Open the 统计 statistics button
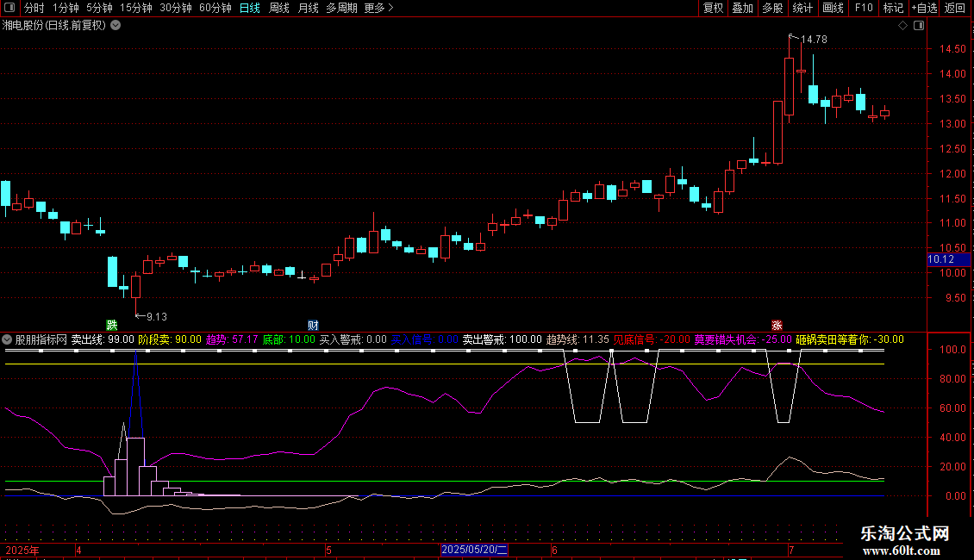The height and width of the screenshot is (560, 974). 802,8
